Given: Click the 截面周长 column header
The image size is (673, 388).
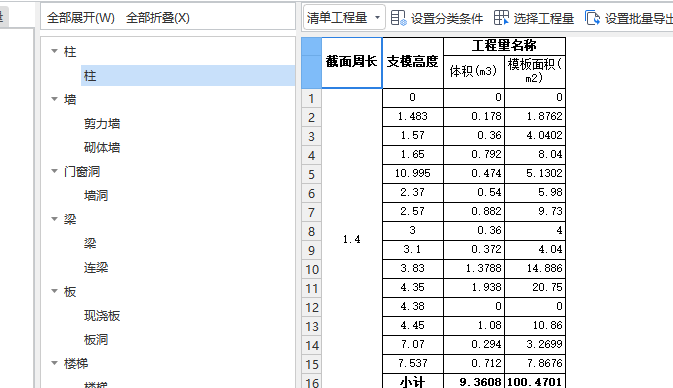Looking at the screenshot, I should [x=352, y=63].
